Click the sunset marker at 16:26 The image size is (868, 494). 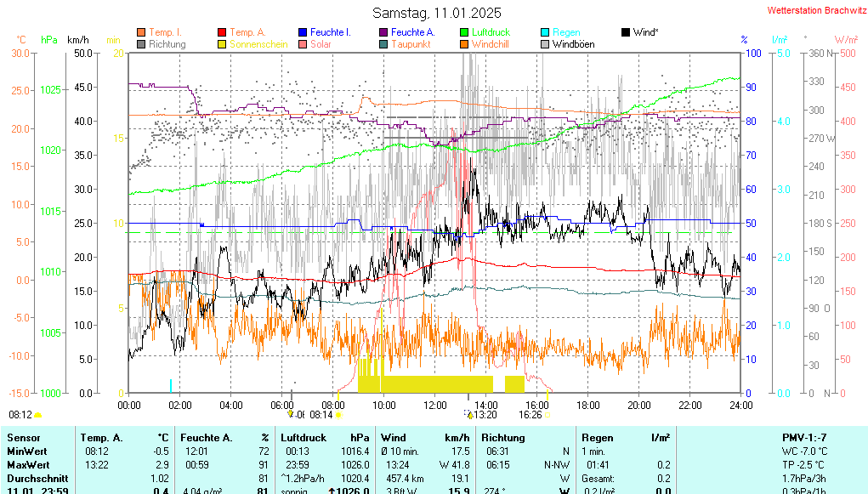pos(547,415)
